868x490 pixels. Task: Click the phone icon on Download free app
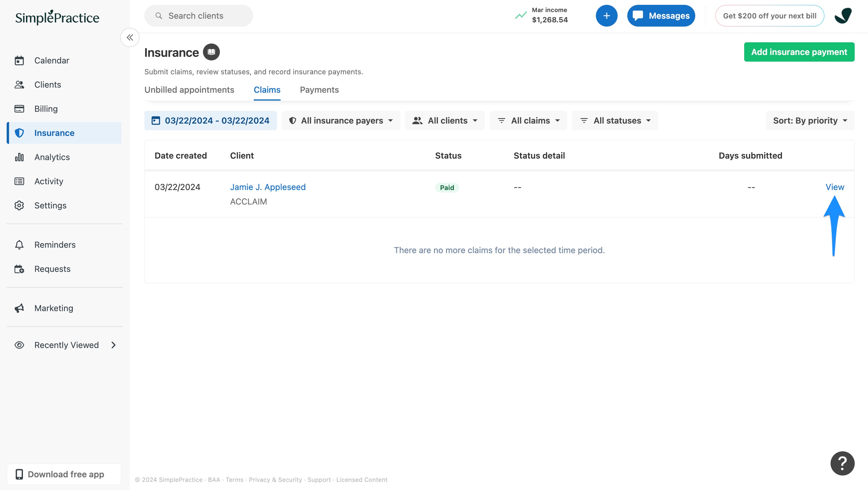[19, 474]
